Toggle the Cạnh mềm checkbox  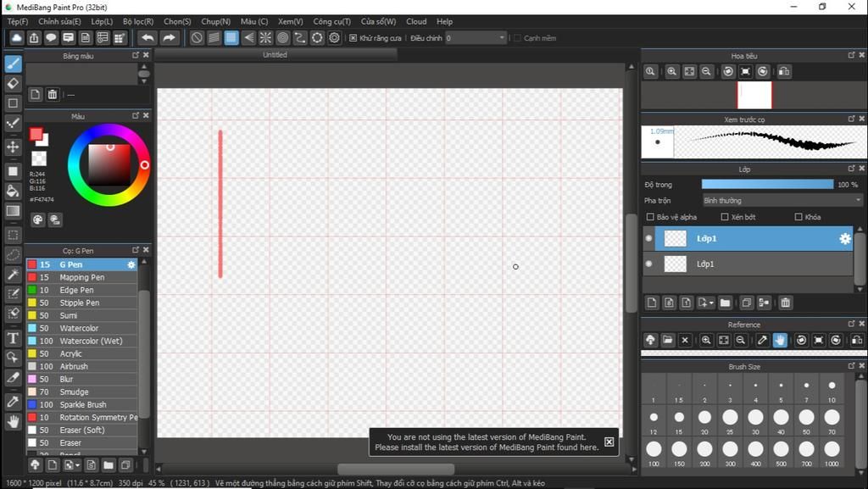click(517, 38)
